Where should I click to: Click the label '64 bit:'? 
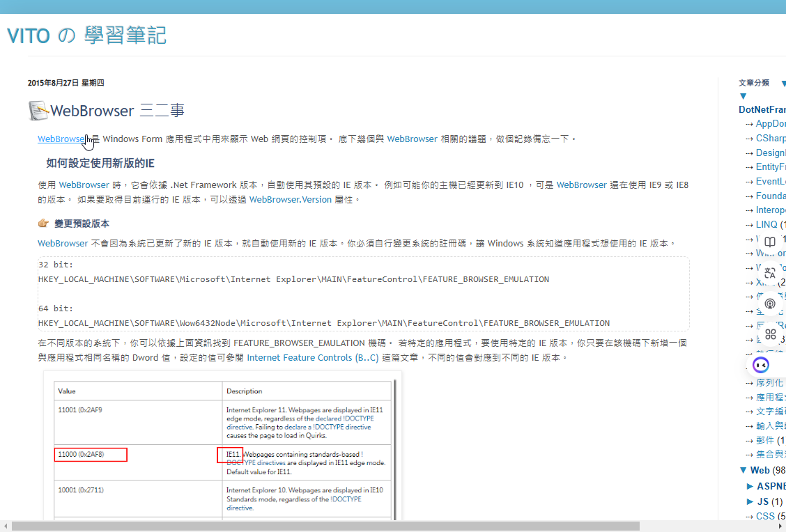[x=56, y=308]
